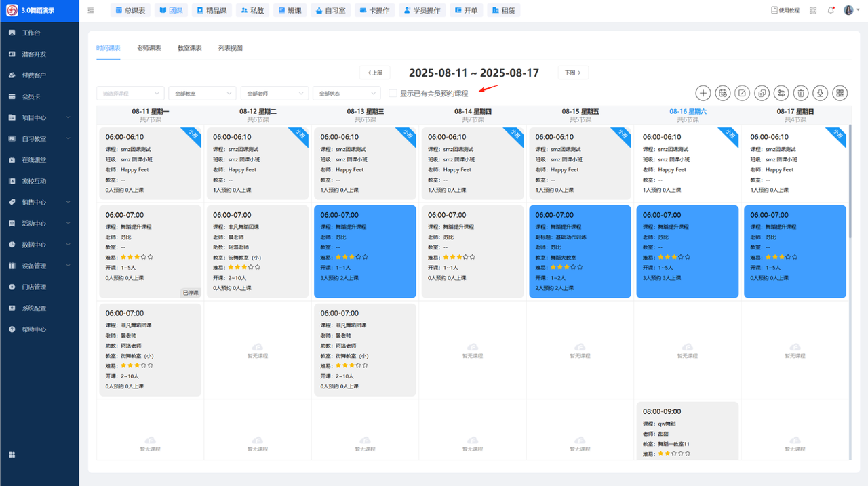Expand 项目中心 in the sidebar
This screenshot has width=868, height=486.
[x=39, y=117]
